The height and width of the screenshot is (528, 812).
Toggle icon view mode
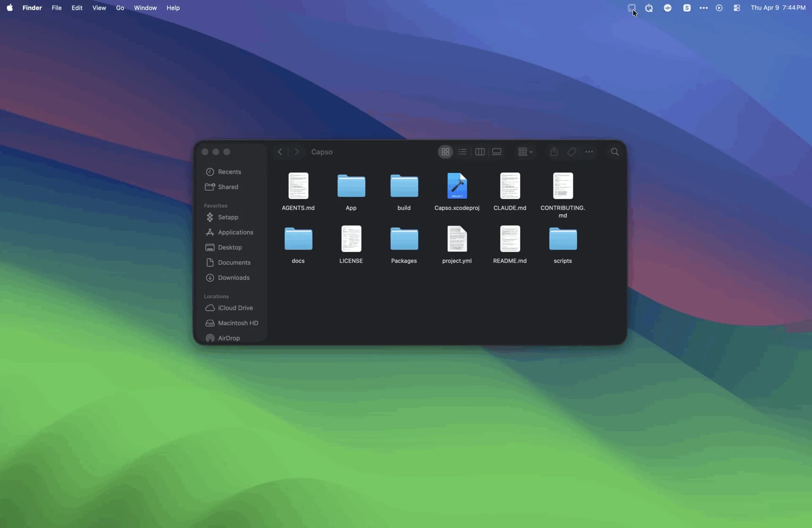(x=445, y=151)
